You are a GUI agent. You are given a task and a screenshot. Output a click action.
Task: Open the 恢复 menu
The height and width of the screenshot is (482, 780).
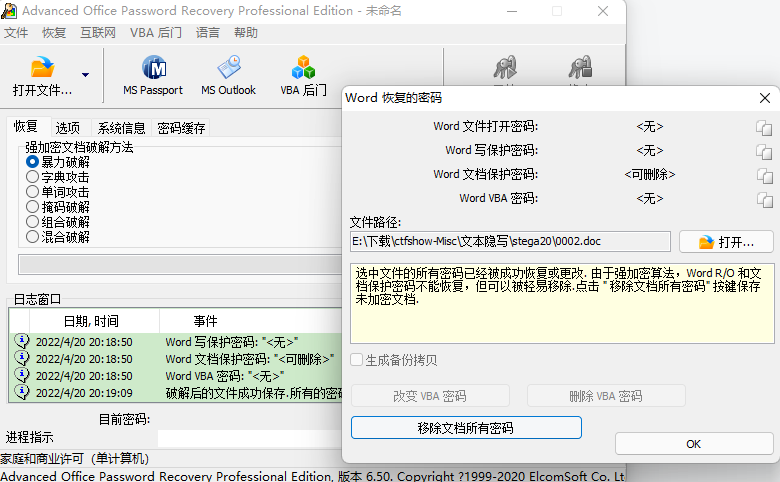pyautogui.click(x=54, y=33)
